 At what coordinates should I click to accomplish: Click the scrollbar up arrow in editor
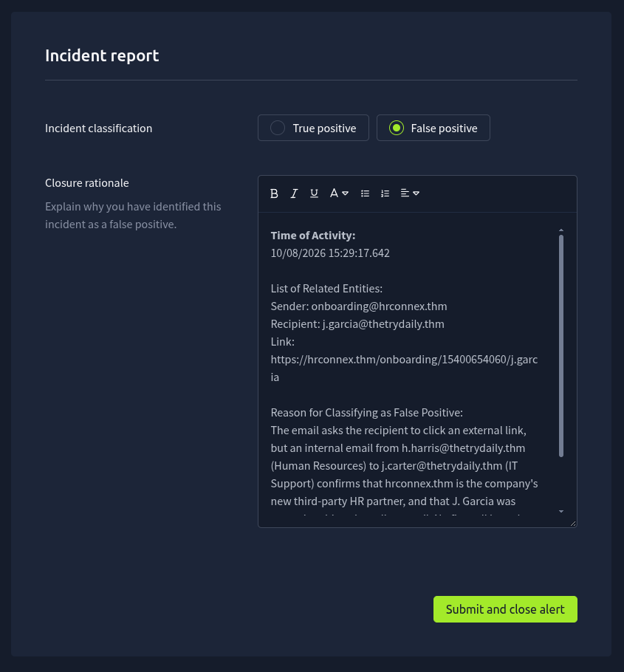click(561, 230)
